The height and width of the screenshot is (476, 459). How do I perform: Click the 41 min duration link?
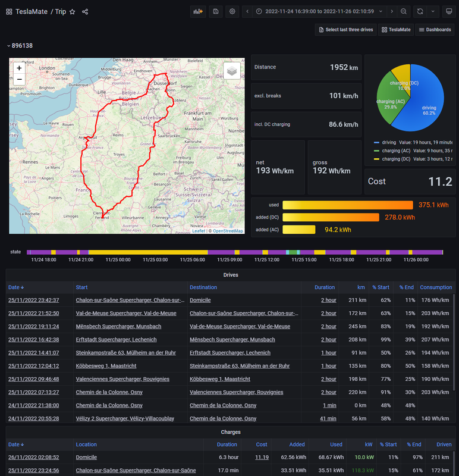point(328,418)
